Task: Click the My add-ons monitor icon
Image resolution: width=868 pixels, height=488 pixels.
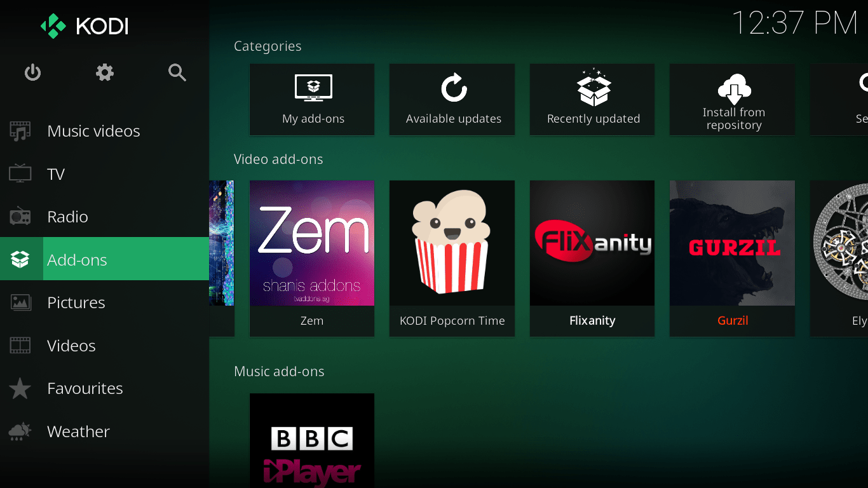Action: 313,88
